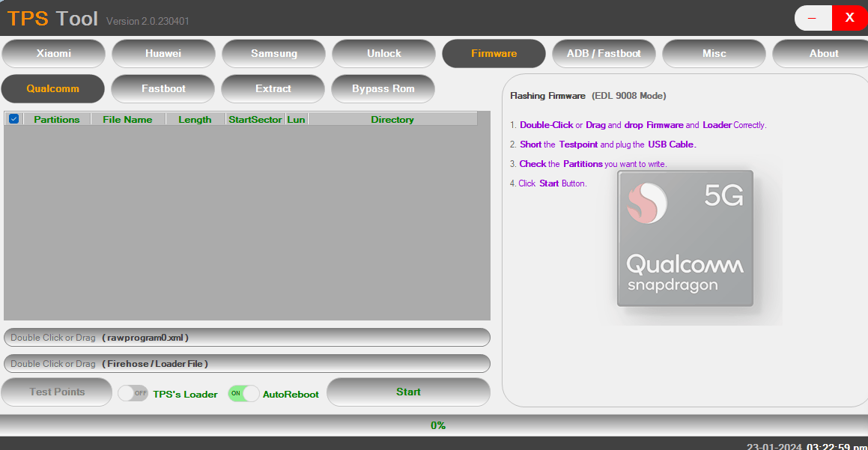Select the Fastboot firmware sub-tab
Image resolution: width=868 pixels, height=450 pixels.
click(163, 89)
